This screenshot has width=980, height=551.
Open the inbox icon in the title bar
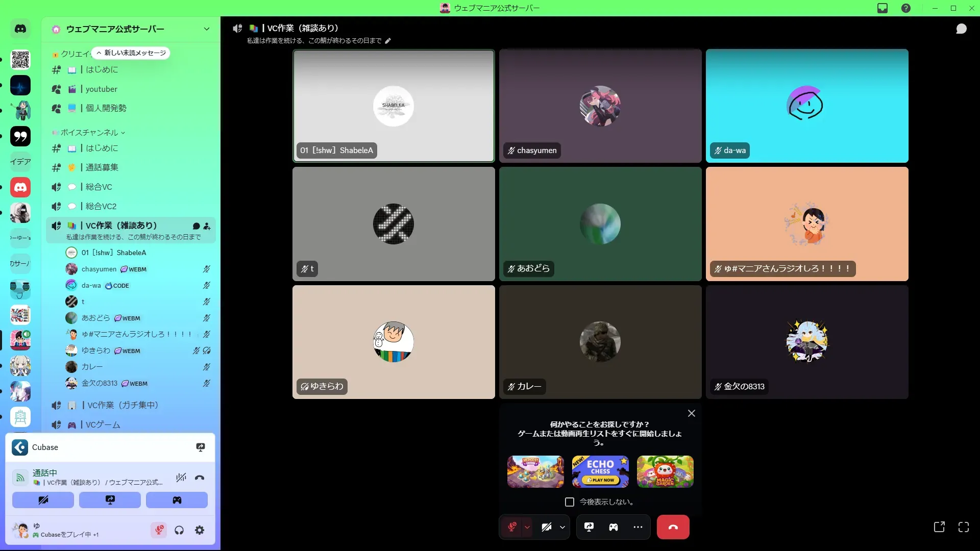click(883, 8)
